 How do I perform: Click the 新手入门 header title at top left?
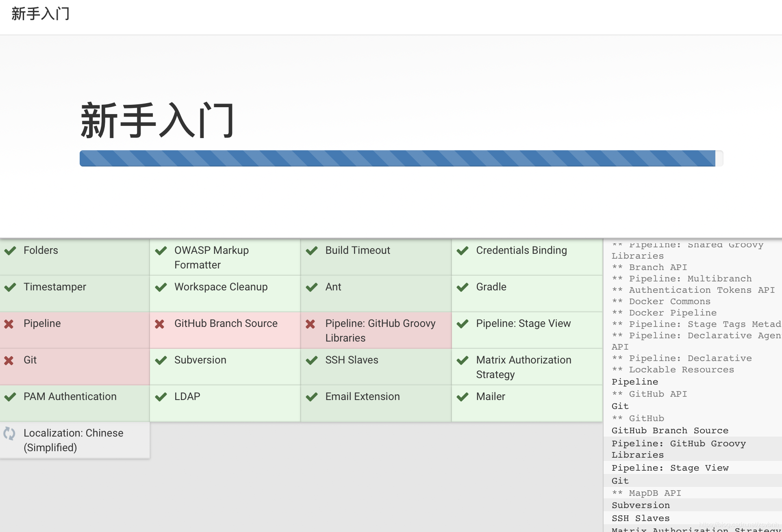(41, 14)
